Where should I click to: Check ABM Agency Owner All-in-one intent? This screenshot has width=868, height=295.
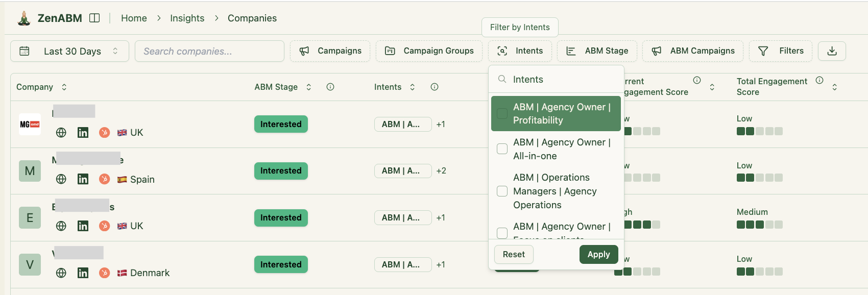[x=502, y=149]
